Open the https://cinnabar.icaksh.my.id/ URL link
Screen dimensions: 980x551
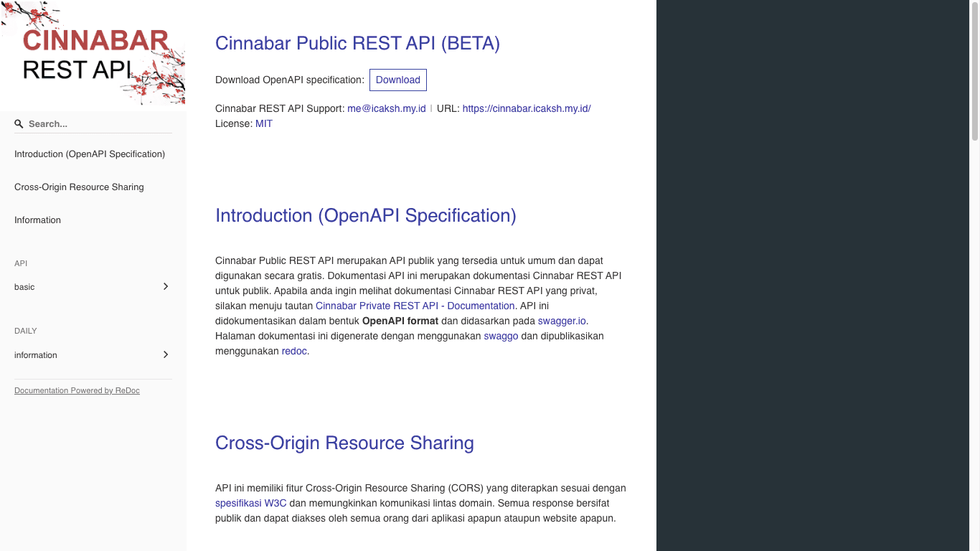pyautogui.click(x=527, y=109)
